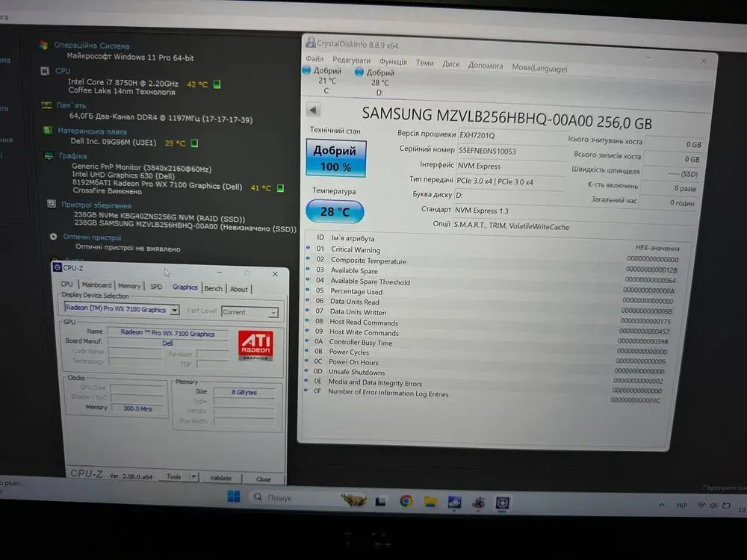Click the Wi-Fi network tray icon
The width and height of the screenshot is (747, 560).
pyautogui.click(x=701, y=505)
